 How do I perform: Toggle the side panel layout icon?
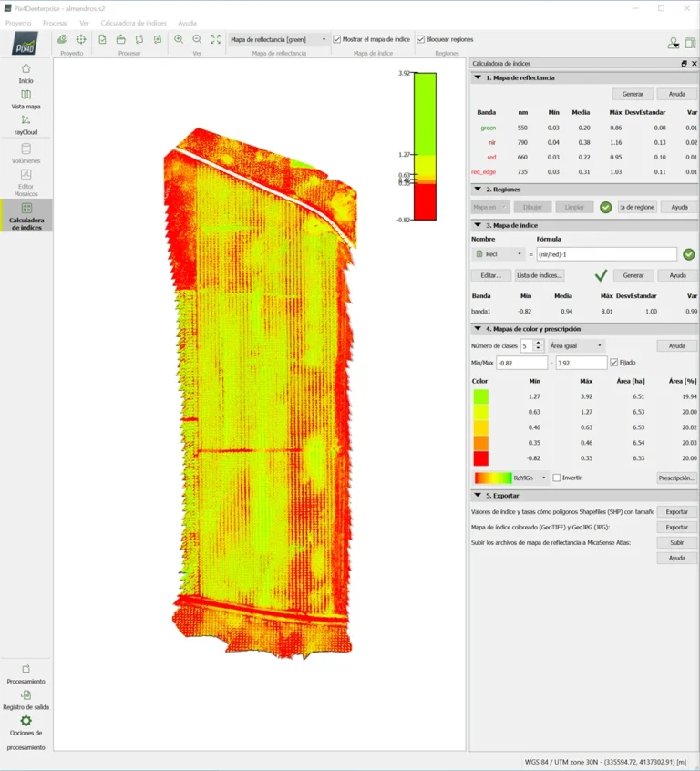pos(691,43)
